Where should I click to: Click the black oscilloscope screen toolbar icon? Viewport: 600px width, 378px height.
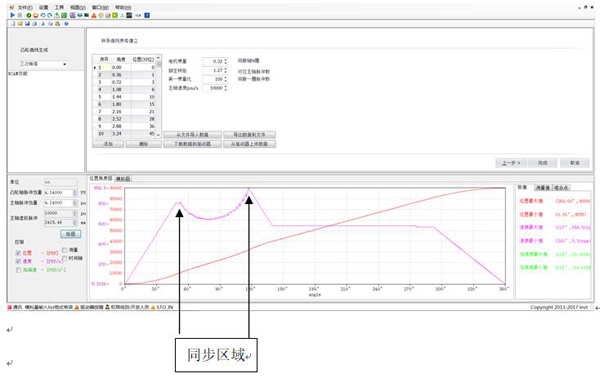pyautogui.click(x=129, y=15)
